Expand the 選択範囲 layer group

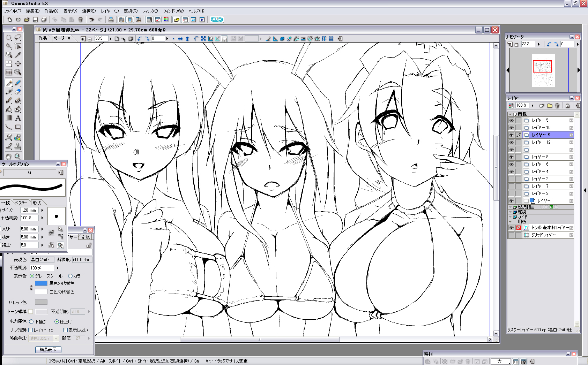tap(510, 207)
